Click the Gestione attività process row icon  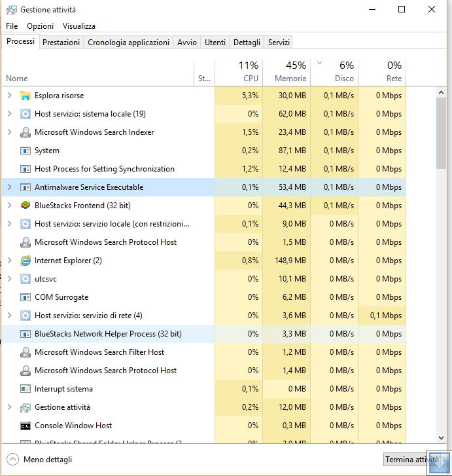(x=26, y=407)
